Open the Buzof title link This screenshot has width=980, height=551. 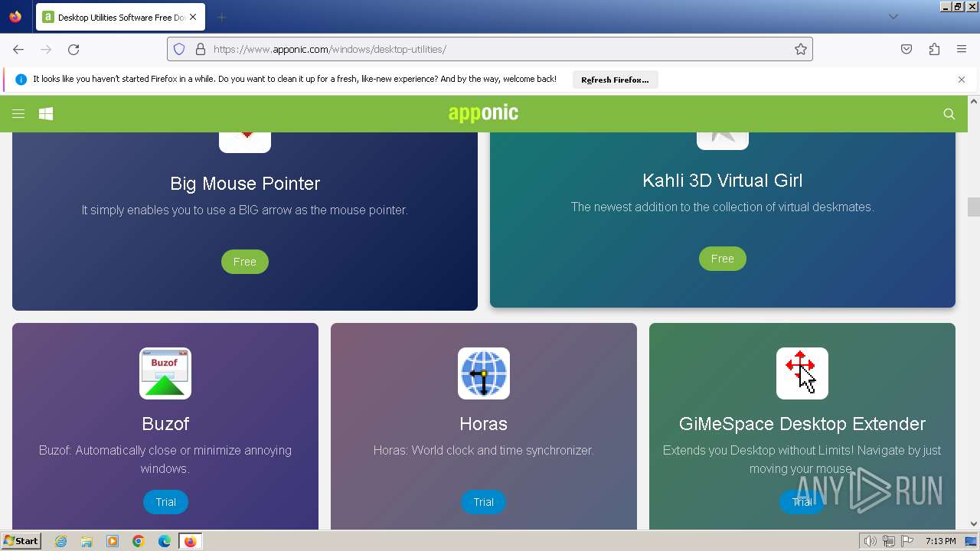coord(165,424)
